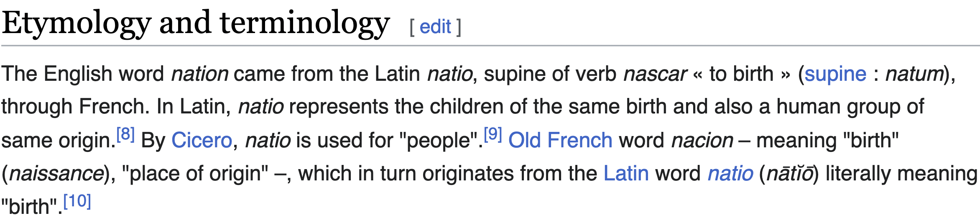Open the Old French link

pyautogui.click(x=560, y=140)
